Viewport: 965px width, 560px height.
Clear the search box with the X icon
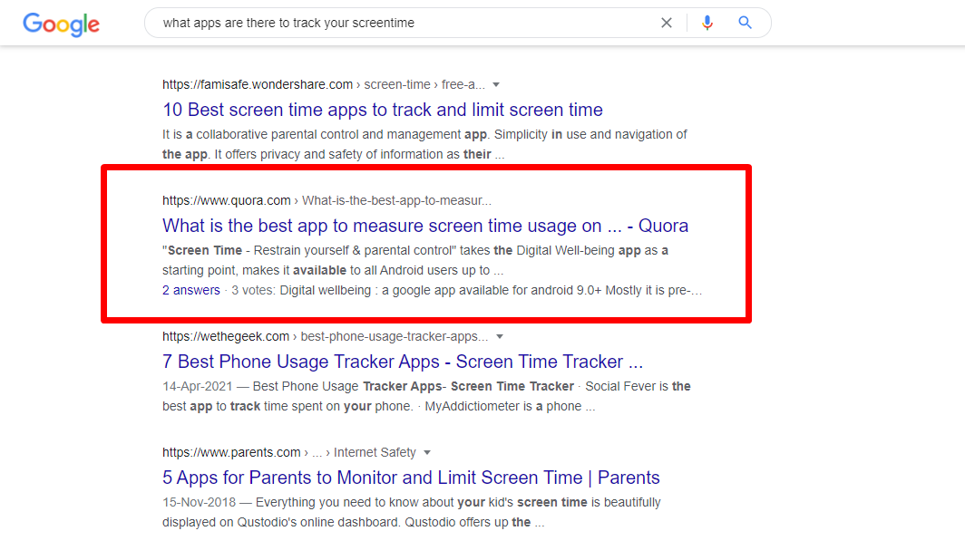(x=667, y=23)
